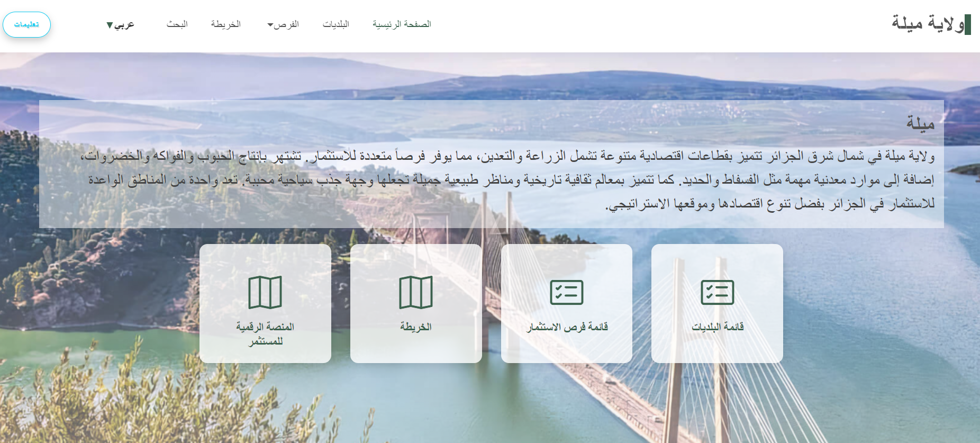Click the checklist icon above قائمة البلديات
980x443 pixels.
(x=717, y=292)
